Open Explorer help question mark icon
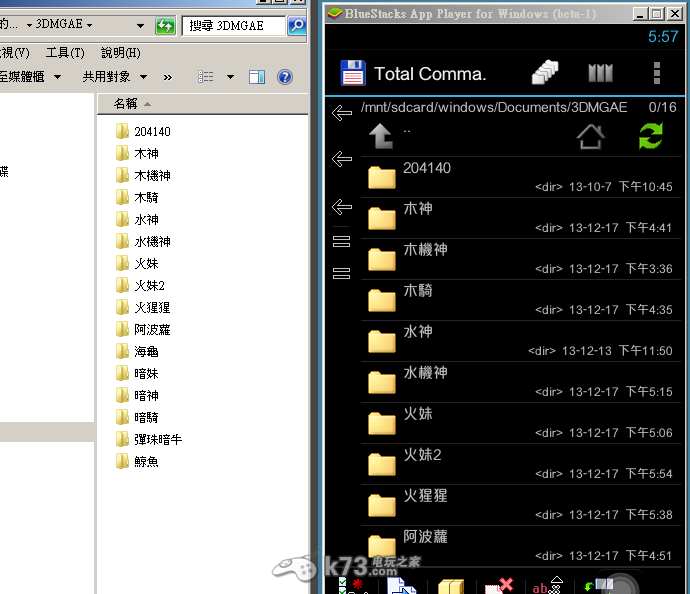The image size is (690, 594). pos(285,77)
